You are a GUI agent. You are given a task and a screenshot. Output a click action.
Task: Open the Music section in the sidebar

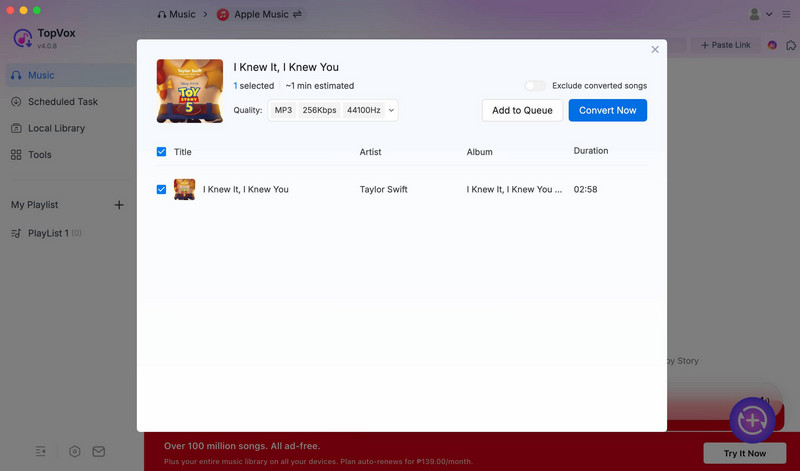click(70, 75)
